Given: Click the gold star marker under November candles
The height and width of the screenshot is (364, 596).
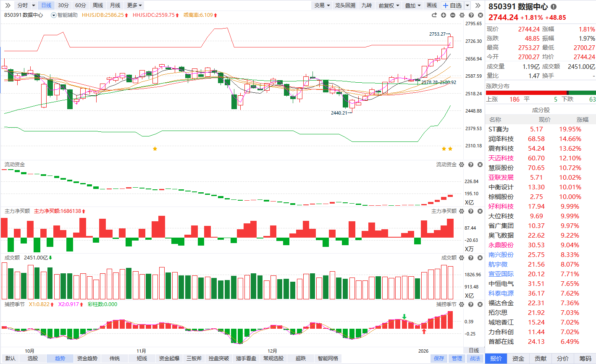Looking at the screenshot, I should coord(155,149).
